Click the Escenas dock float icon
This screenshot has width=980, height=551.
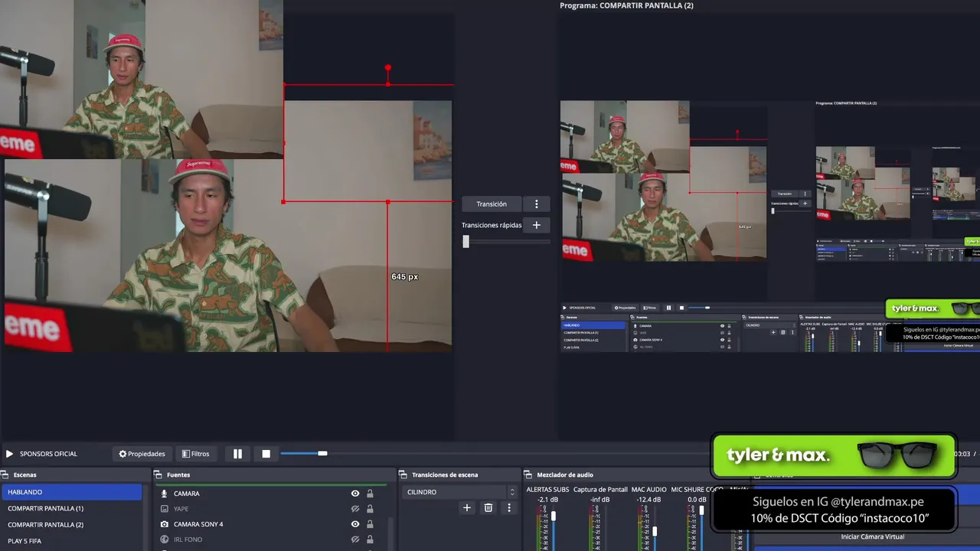click(4, 474)
